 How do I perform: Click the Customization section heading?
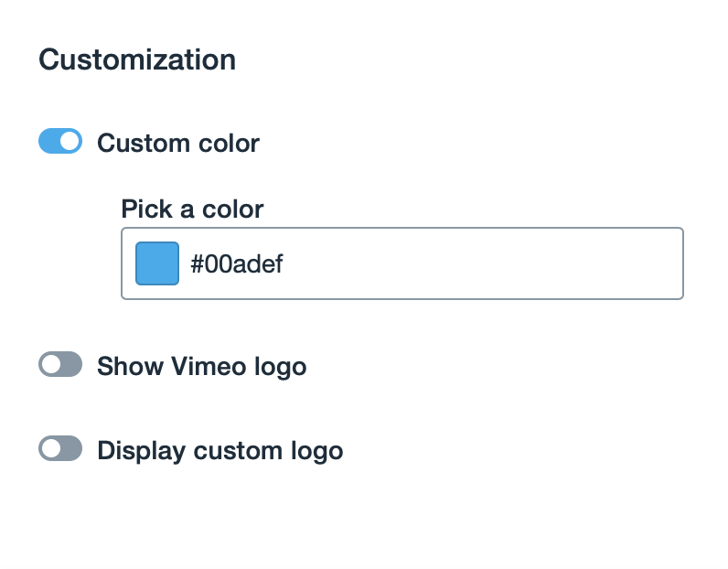click(x=137, y=60)
